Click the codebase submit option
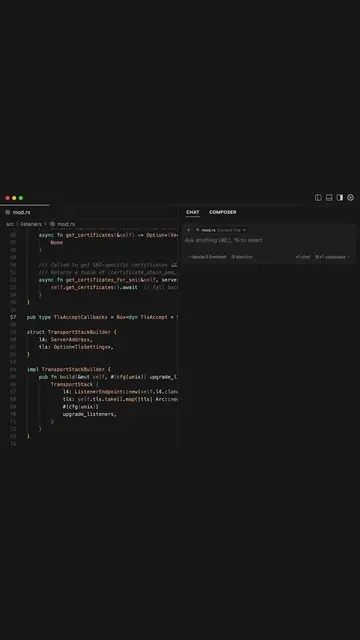Screen dimensions: 360x640 [332, 257]
